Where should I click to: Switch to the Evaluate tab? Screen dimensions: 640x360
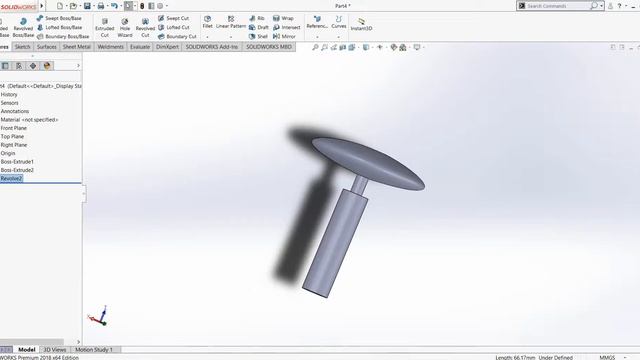[x=140, y=47]
